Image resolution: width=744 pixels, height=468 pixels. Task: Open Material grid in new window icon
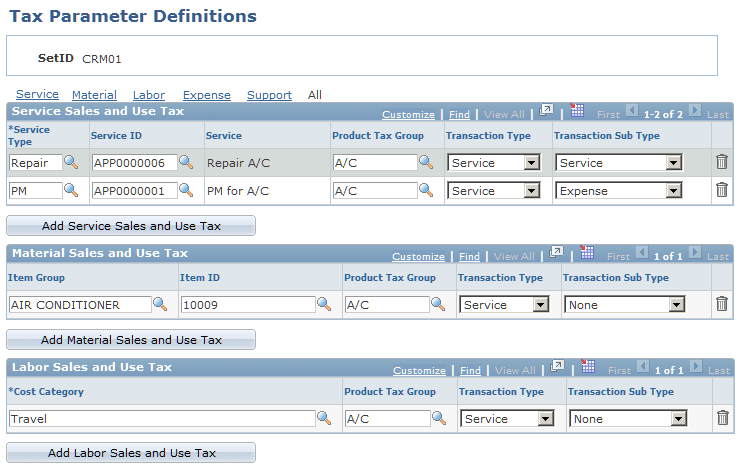[556, 253]
